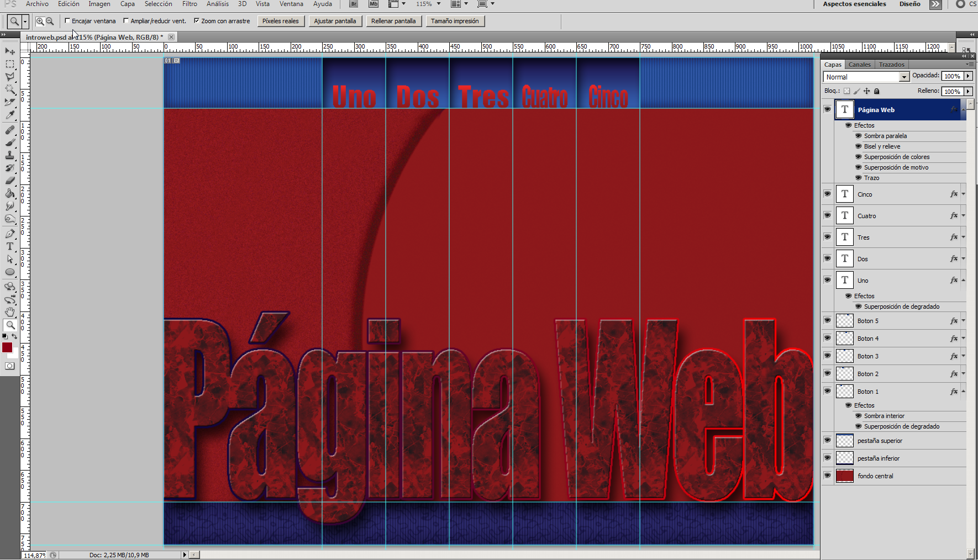Open the Opacidad slider arrow
This screenshot has width=978, height=560.
(x=968, y=76)
